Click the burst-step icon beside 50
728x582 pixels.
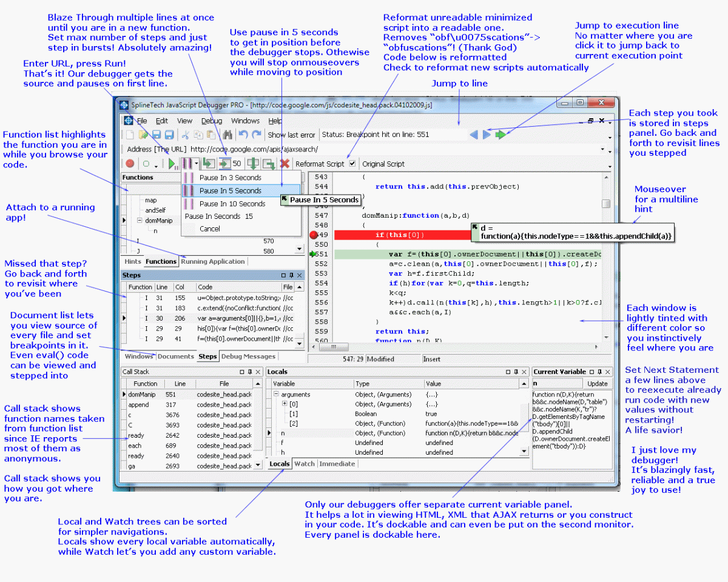224,164
